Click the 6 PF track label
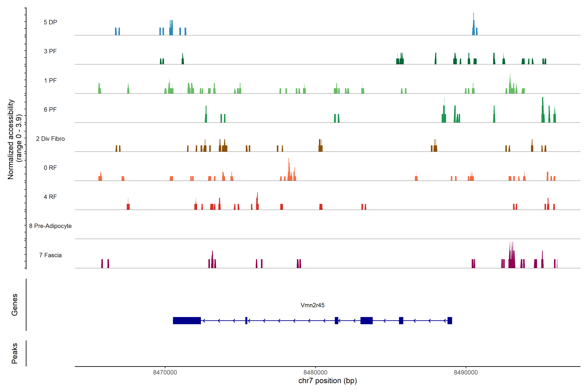The height and width of the screenshot is (392, 588). pyautogui.click(x=50, y=109)
